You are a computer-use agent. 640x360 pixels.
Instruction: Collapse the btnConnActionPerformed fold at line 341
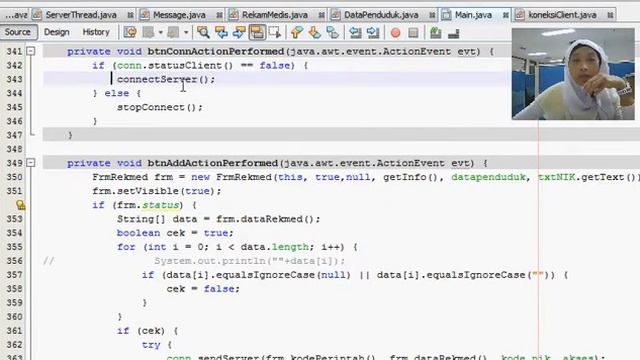click(x=31, y=51)
